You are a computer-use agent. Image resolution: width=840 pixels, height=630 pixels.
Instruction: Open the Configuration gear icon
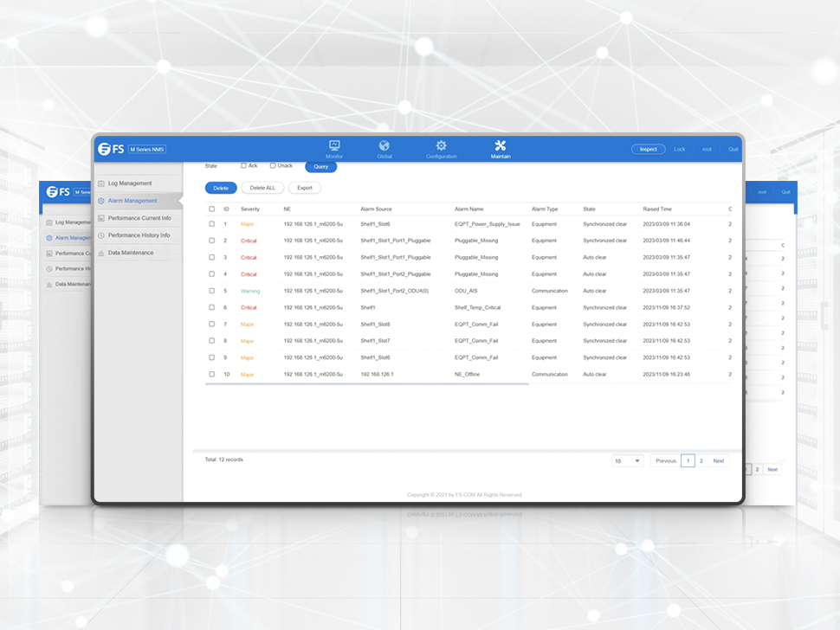click(x=441, y=145)
